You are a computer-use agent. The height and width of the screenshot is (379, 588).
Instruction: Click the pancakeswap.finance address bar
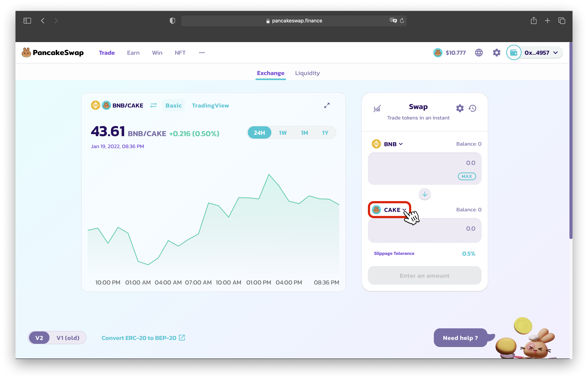[294, 21]
